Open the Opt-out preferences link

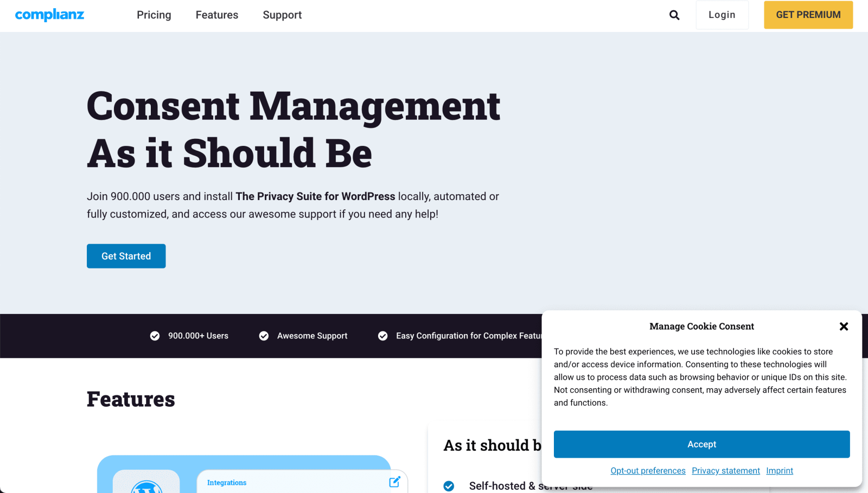coord(648,471)
